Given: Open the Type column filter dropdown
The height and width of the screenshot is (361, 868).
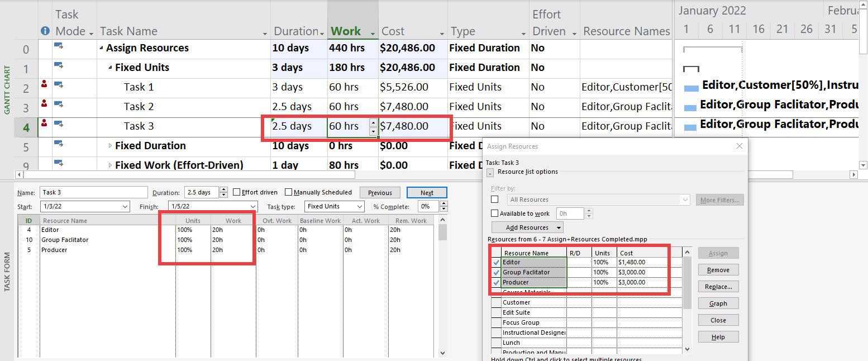Looking at the screenshot, I should pyautogui.click(x=523, y=34).
